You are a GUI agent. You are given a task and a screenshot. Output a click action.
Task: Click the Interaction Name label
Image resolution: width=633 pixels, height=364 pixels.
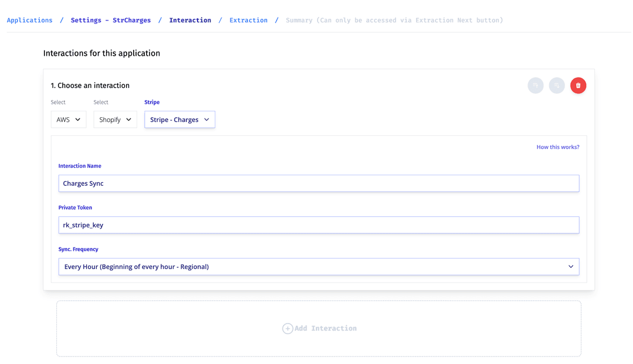(x=80, y=166)
